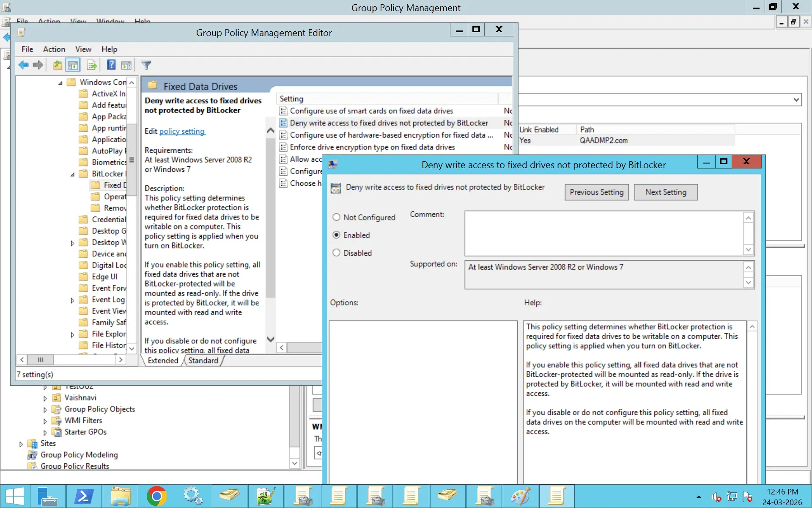Click the Filter toolbar icon
812x508 pixels.
[146, 65]
